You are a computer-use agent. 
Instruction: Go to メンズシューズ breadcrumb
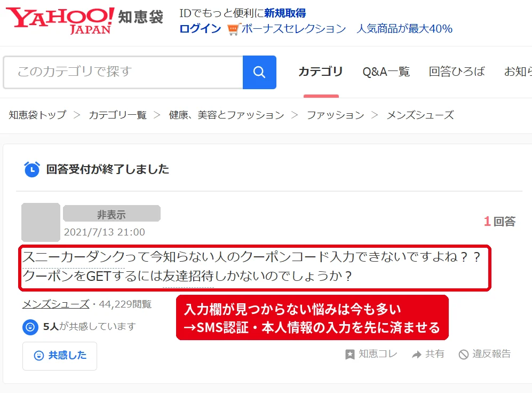(x=420, y=115)
